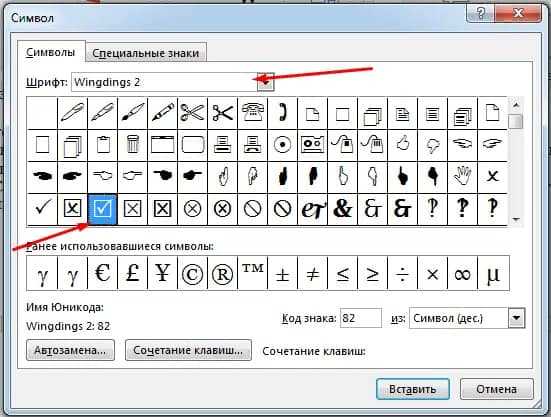Choose the less-than-or-equal recent symbol
551x417 pixels.
pyautogui.click(x=342, y=273)
